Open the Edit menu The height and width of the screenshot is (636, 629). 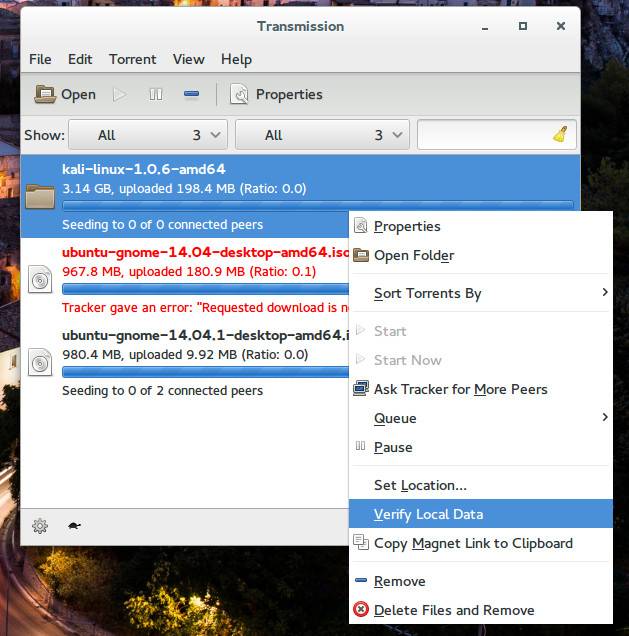(80, 60)
